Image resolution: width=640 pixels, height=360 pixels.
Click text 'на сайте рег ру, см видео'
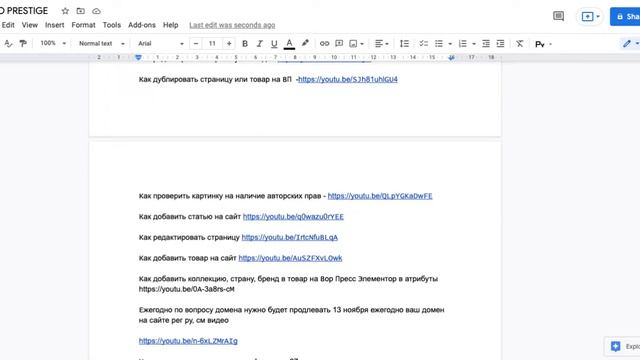click(184, 320)
